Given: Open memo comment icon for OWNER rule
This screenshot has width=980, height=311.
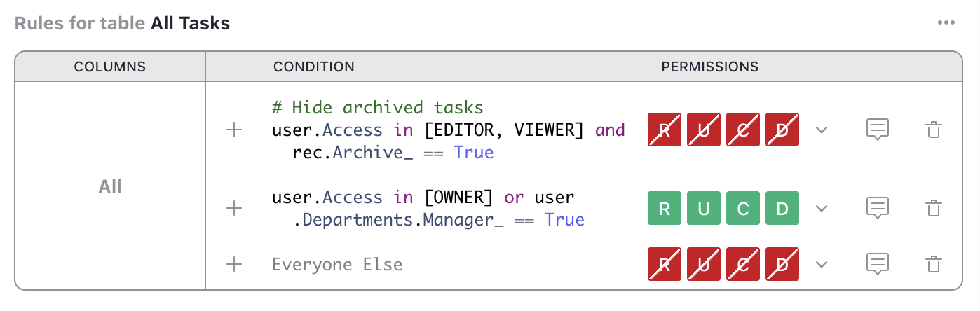Looking at the screenshot, I should tap(878, 208).
